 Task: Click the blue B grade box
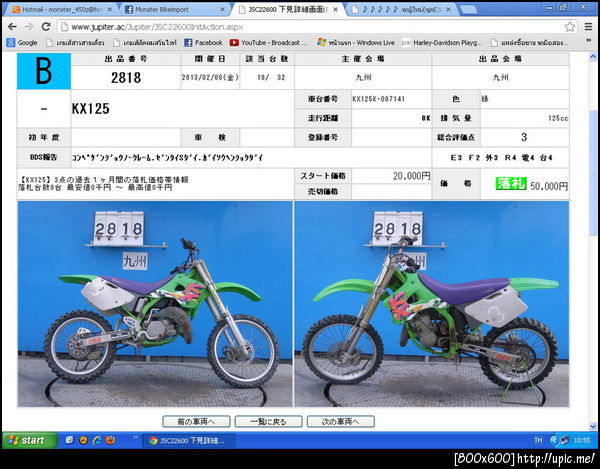tap(44, 71)
